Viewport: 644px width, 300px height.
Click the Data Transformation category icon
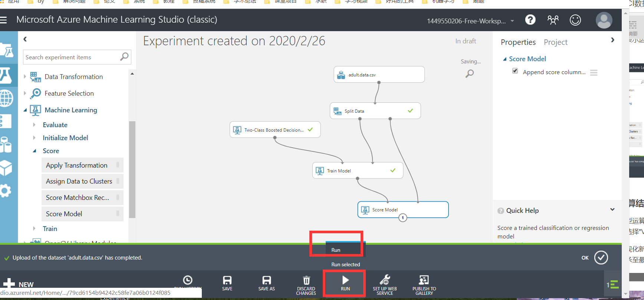tap(36, 77)
